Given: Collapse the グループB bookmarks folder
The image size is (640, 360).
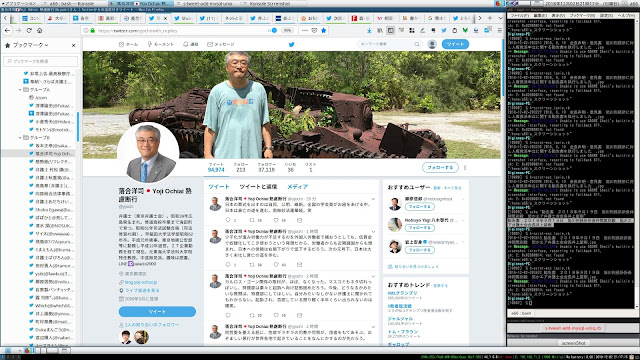Looking at the screenshot, I should pyautogui.click(x=20, y=138).
